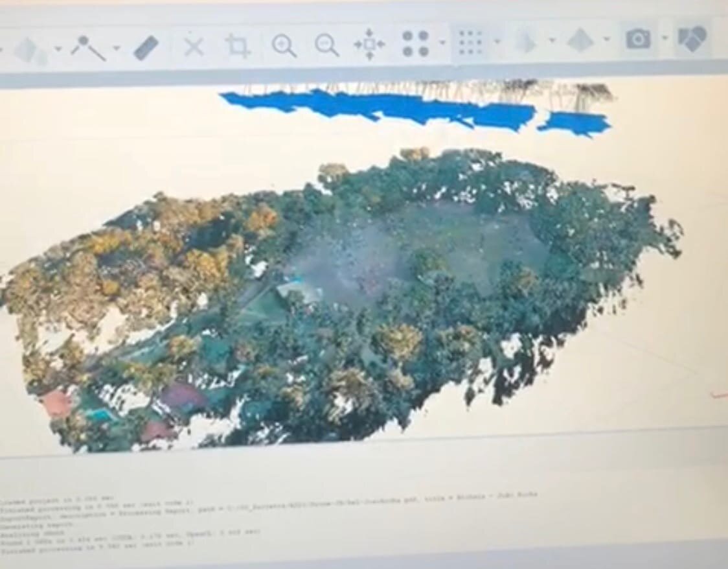Zoom in with the magnifier plus
Screen dimensions: 728x569
[284, 46]
